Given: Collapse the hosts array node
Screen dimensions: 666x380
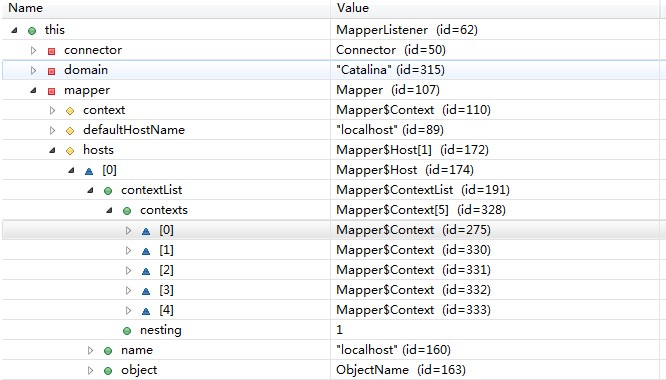Looking at the screenshot, I should point(52,150).
